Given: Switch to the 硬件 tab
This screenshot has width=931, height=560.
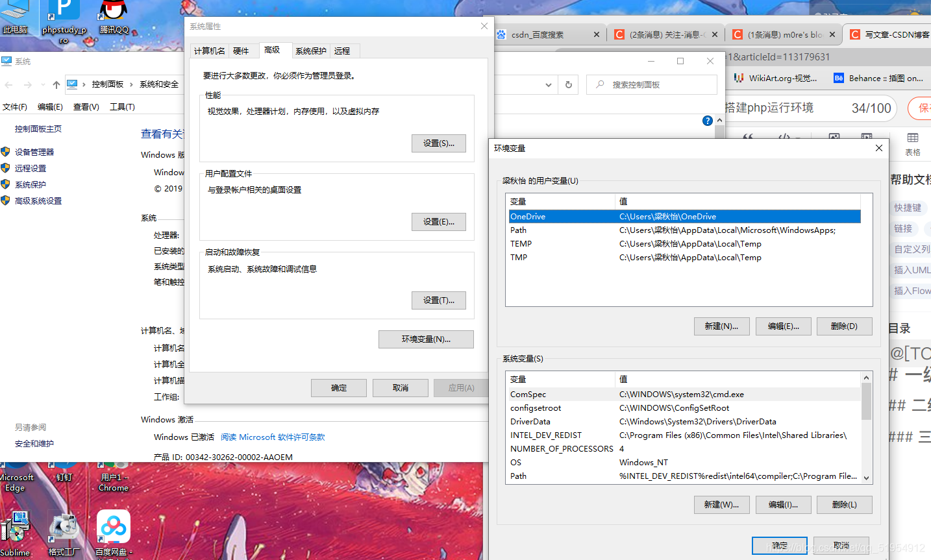Looking at the screenshot, I should [241, 51].
